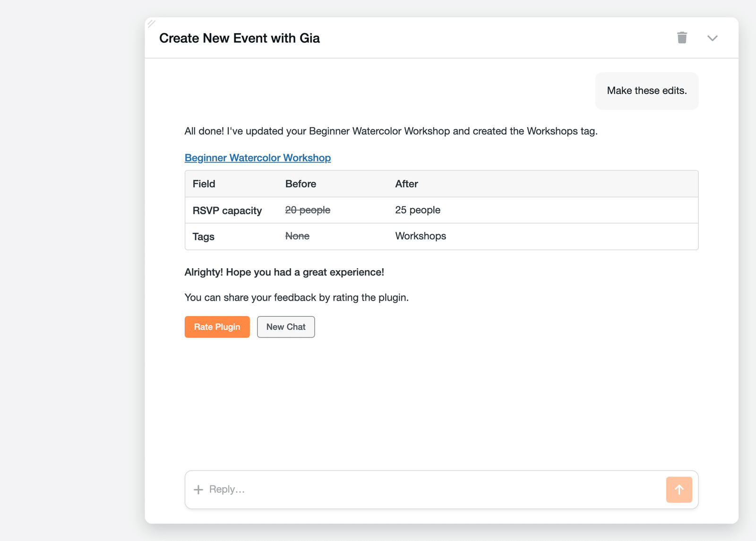756x541 pixels.
Task: Click the struck-through 'None' value
Action: click(x=297, y=236)
